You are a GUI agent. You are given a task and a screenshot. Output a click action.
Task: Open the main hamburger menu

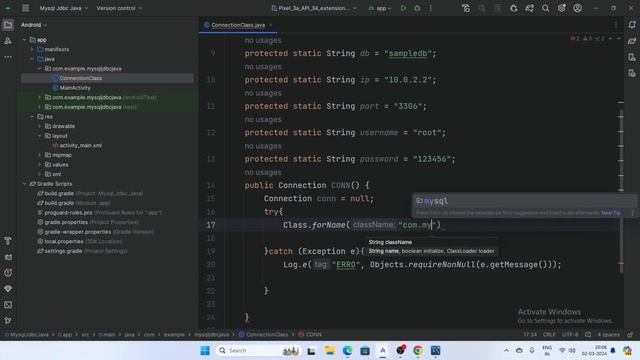(x=25, y=8)
